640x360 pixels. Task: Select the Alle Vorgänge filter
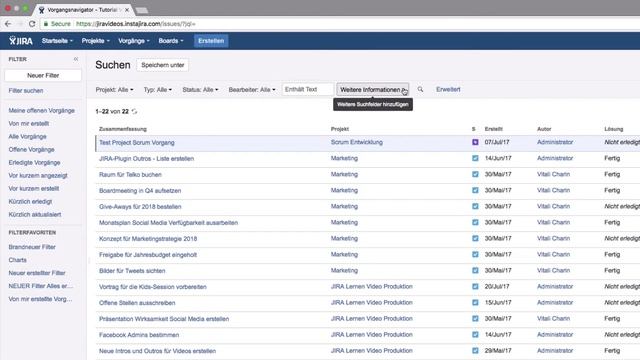[27, 136]
